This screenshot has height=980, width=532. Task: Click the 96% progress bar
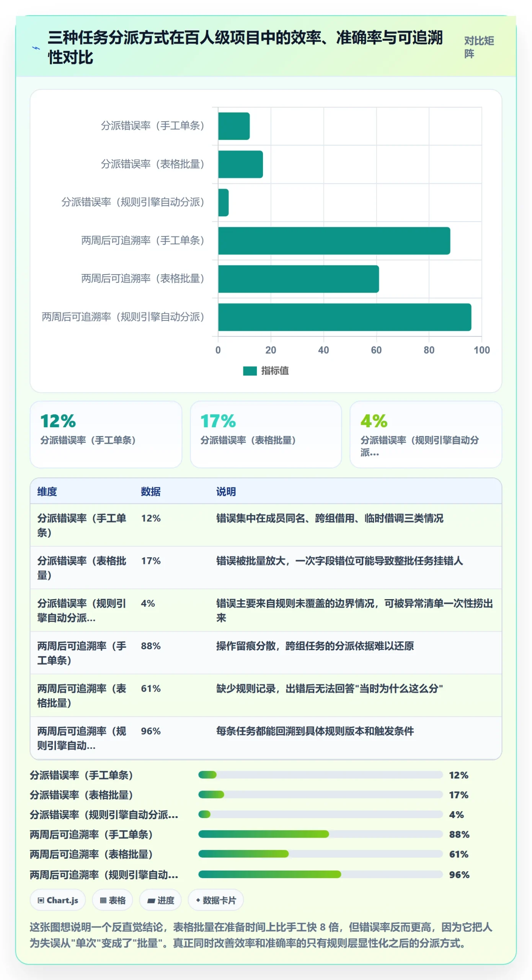320,874
